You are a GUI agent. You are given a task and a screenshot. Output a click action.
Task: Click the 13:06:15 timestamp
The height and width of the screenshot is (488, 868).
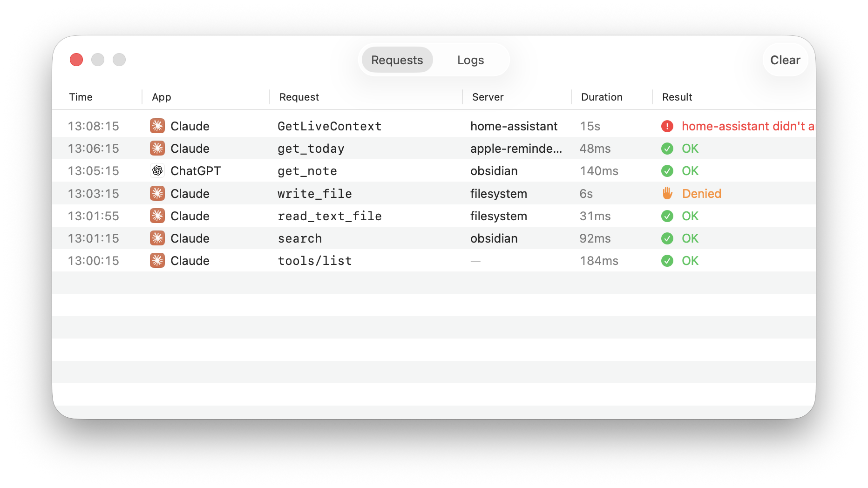(94, 149)
